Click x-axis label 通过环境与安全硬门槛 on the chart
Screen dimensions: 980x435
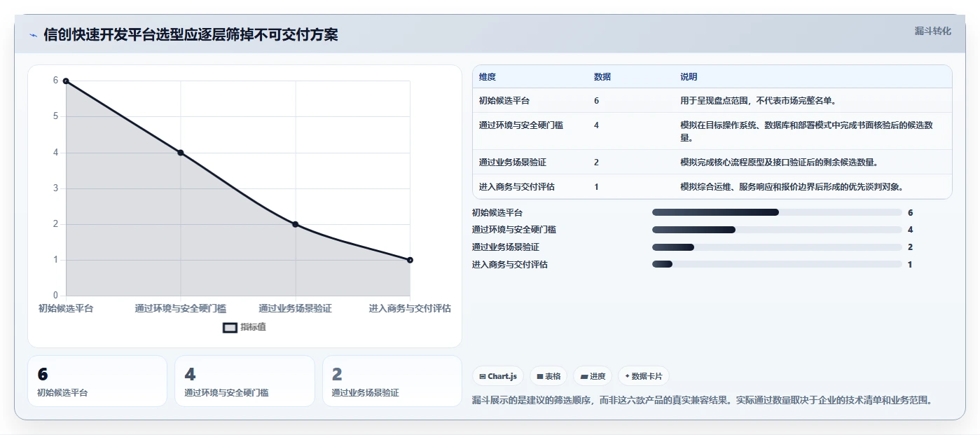click(x=181, y=308)
